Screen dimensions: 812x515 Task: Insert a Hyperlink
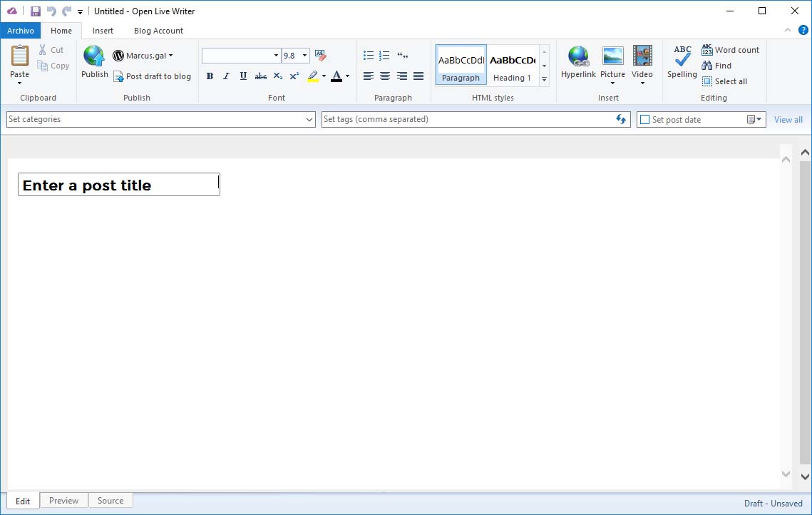coord(578,62)
